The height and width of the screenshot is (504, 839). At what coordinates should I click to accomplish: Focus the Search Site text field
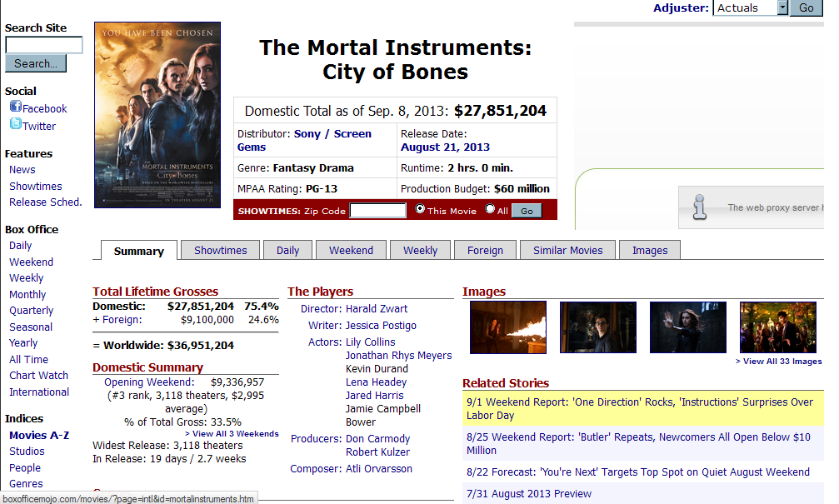pos(44,45)
